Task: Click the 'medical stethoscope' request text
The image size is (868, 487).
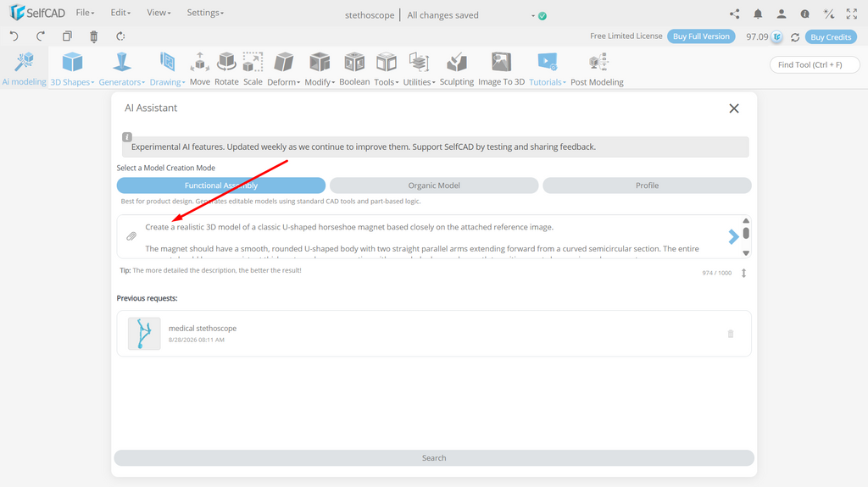Action: pos(203,328)
